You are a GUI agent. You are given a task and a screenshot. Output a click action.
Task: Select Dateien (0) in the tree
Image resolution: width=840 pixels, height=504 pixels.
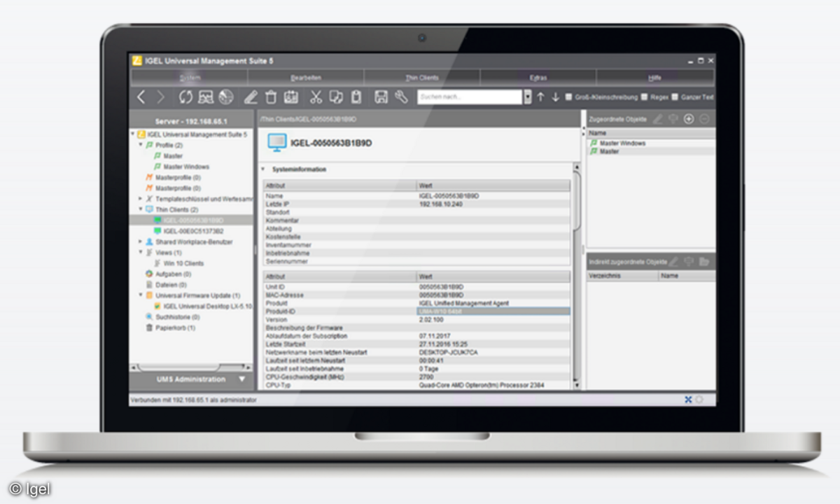pyautogui.click(x=170, y=285)
